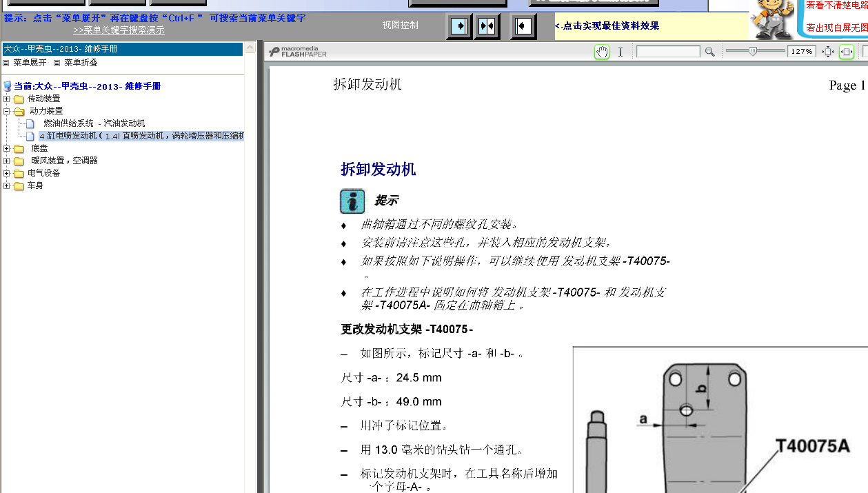
Task: Click the computer icon beside 当前:大众--甲壳虫
Action: pyautogui.click(x=8, y=86)
